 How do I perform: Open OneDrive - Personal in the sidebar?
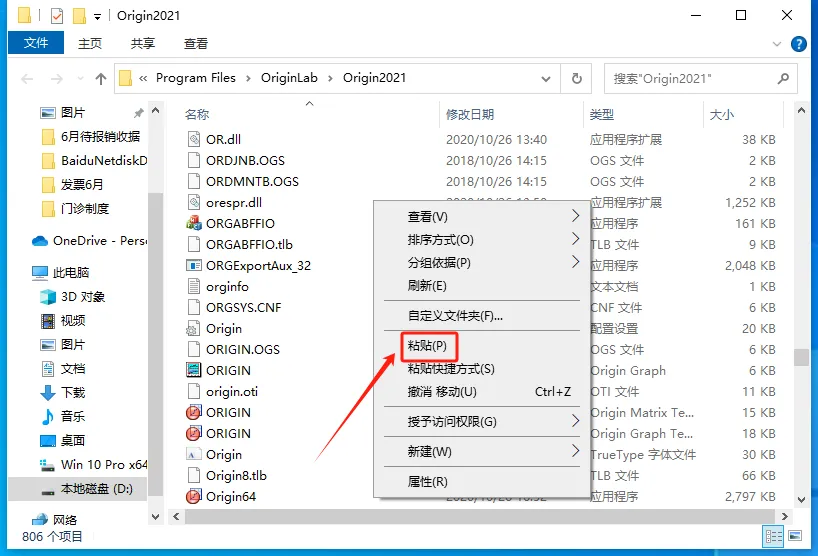tap(89, 241)
